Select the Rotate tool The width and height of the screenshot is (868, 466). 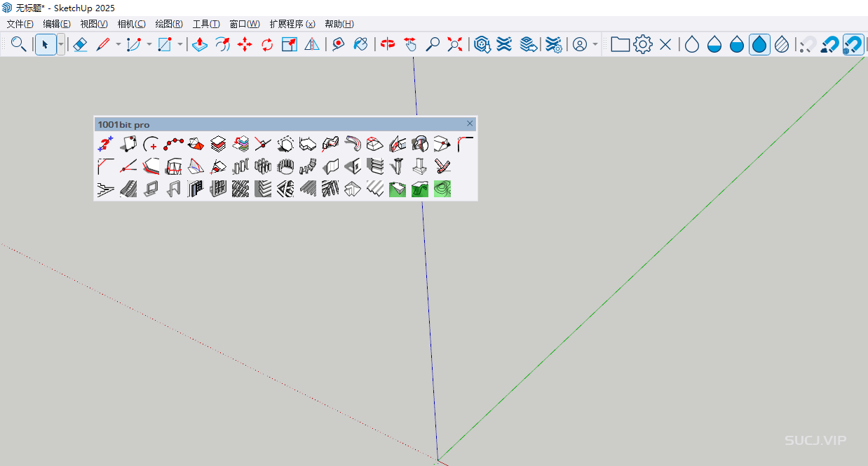point(267,44)
